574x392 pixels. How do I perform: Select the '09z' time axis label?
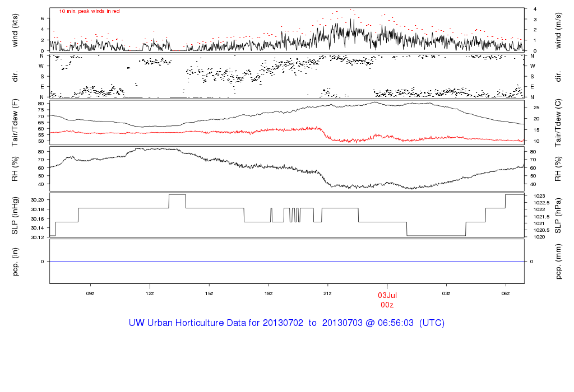(90, 293)
